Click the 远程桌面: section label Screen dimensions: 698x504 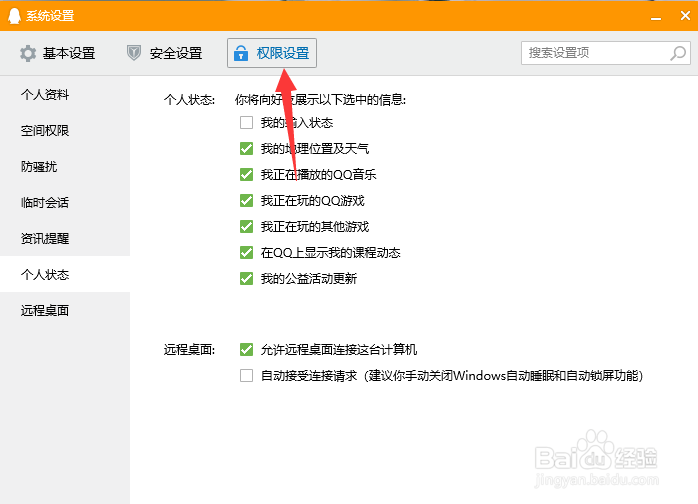click(x=189, y=350)
